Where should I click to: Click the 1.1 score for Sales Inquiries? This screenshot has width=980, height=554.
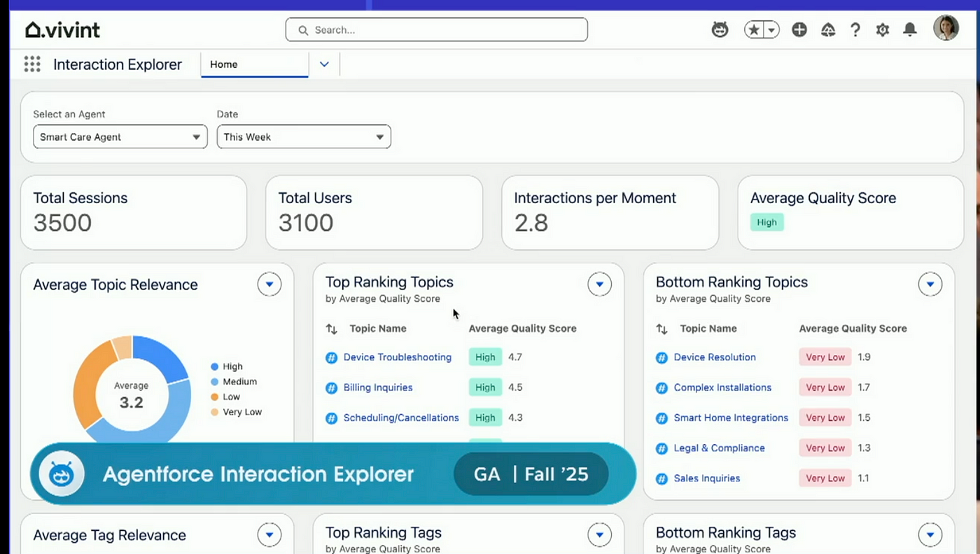click(x=864, y=478)
